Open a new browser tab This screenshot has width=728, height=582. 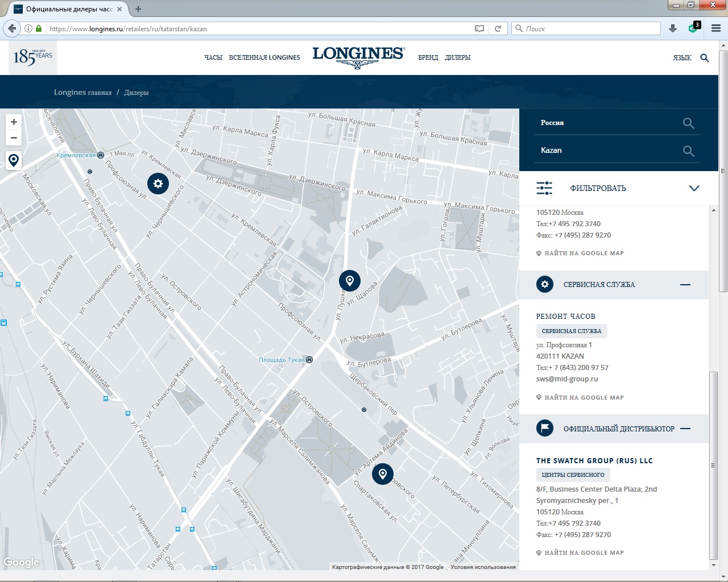(x=138, y=9)
